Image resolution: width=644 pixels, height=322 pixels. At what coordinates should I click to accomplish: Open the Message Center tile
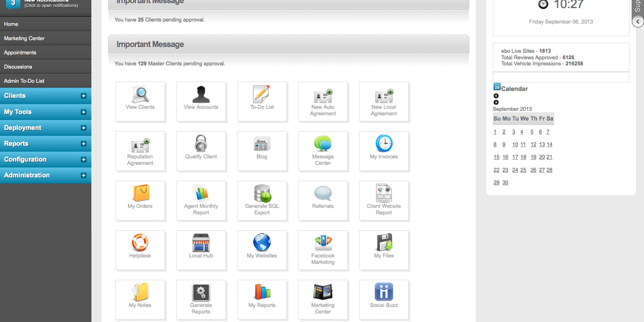(x=323, y=151)
